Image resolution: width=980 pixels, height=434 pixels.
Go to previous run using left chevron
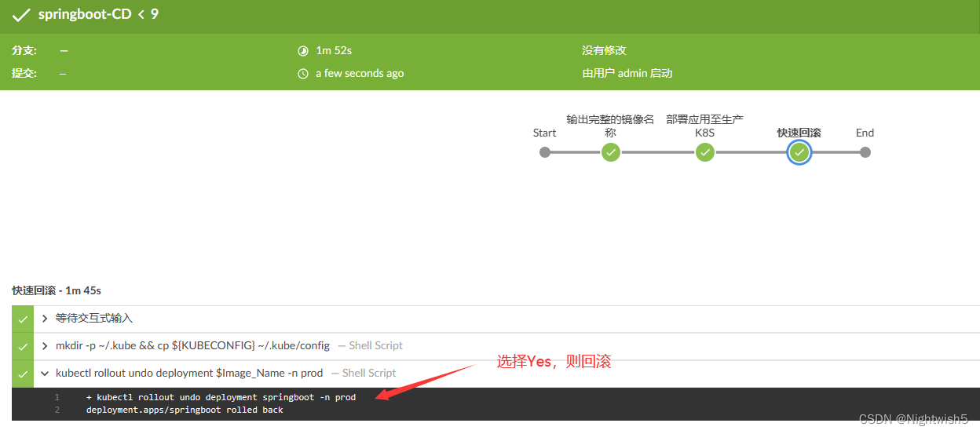141,14
